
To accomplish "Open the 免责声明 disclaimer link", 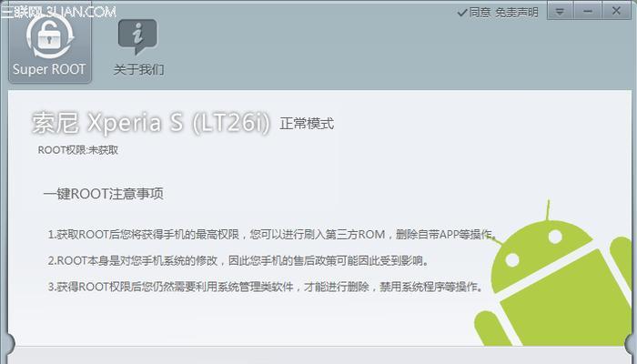I will (x=516, y=13).
